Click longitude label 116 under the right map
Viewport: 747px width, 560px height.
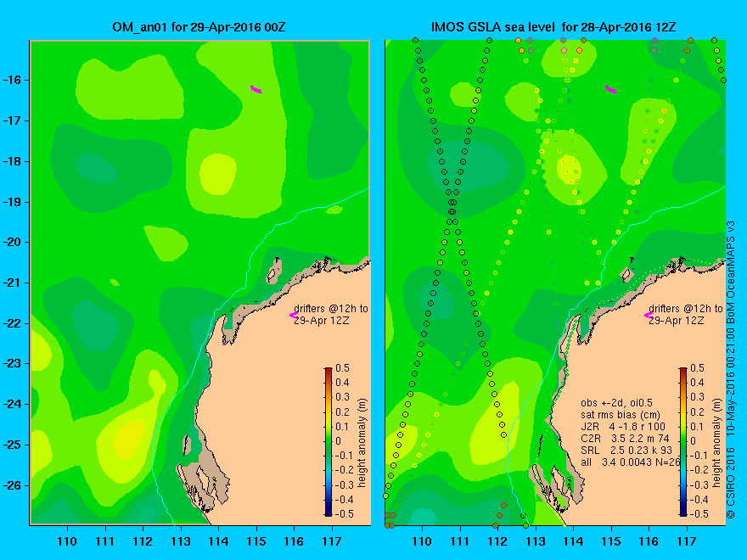point(649,541)
